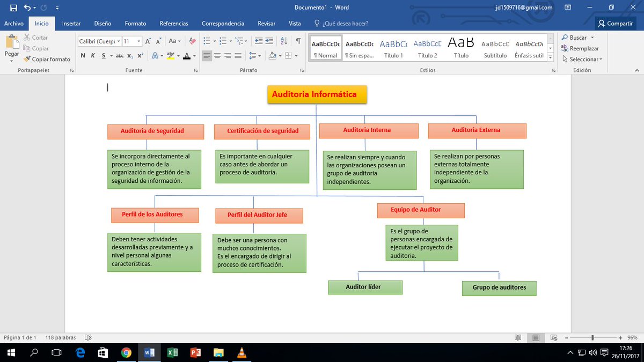The width and height of the screenshot is (644, 362).
Task: Open the font size 11 dropdown
Action: tap(139, 41)
